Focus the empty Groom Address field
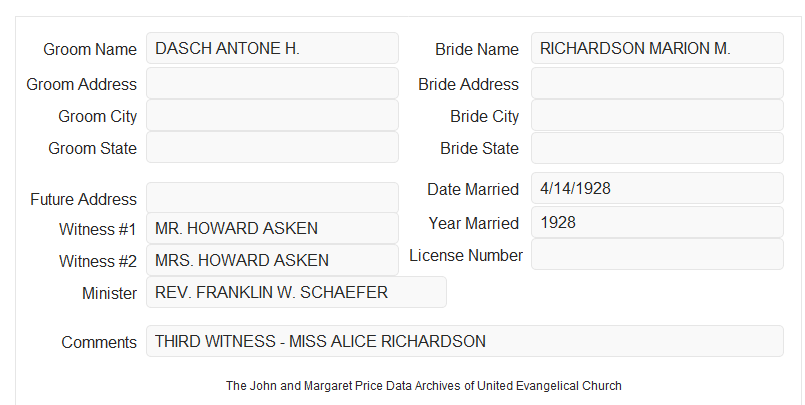The width and height of the screenshot is (805, 405). [x=272, y=83]
